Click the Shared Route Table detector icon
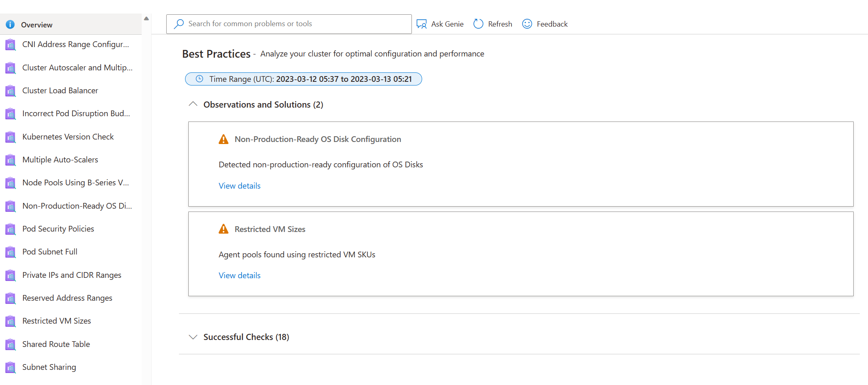The width and height of the screenshot is (868, 385). click(x=11, y=344)
